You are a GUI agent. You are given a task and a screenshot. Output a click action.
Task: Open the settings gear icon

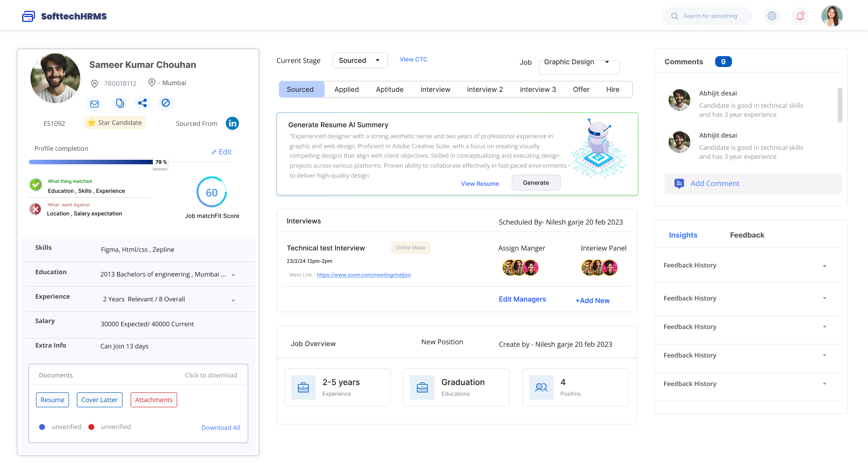tap(772, 16)
